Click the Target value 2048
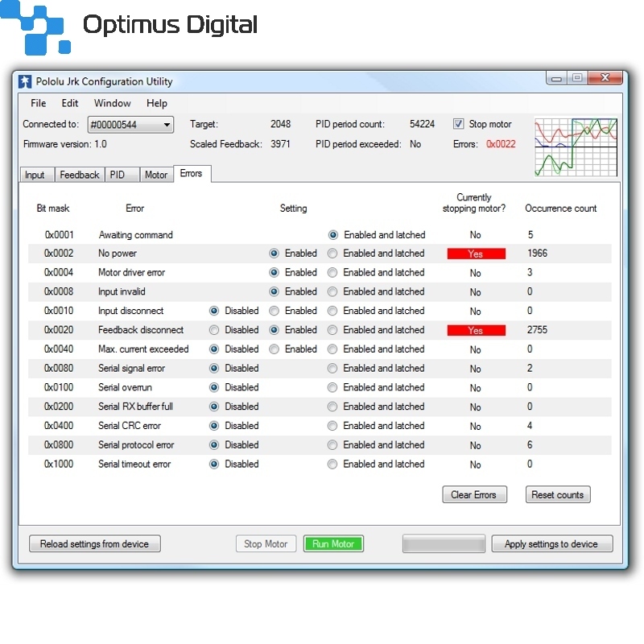Viewport: 644px width, 644px height. pyautogui.click(x=280, y=124)
